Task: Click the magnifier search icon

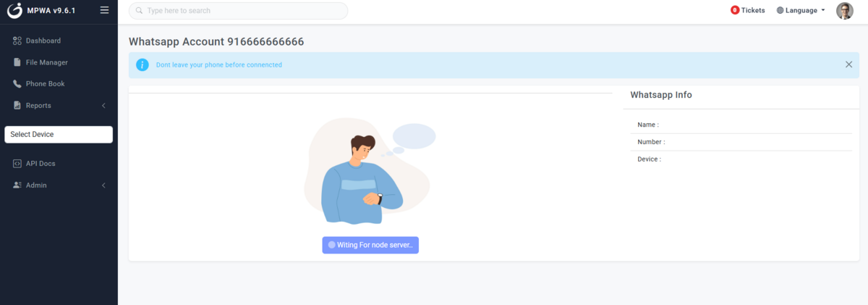Action: click(140, 11)
